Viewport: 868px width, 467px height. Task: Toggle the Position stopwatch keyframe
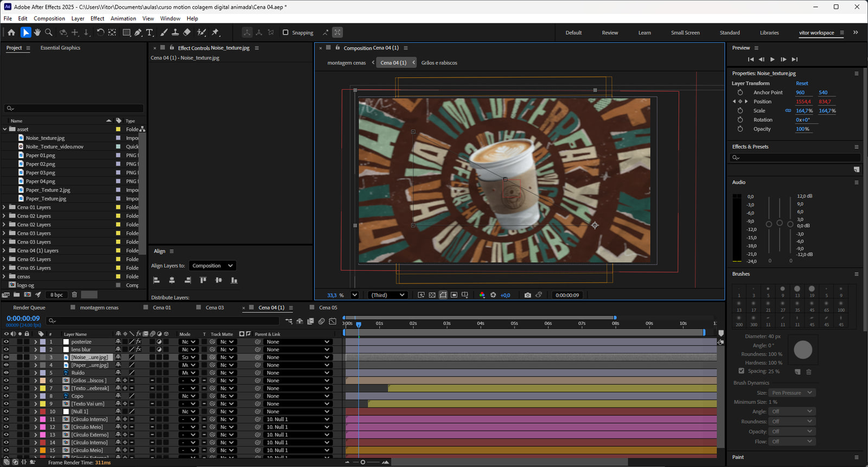(740, 102)
